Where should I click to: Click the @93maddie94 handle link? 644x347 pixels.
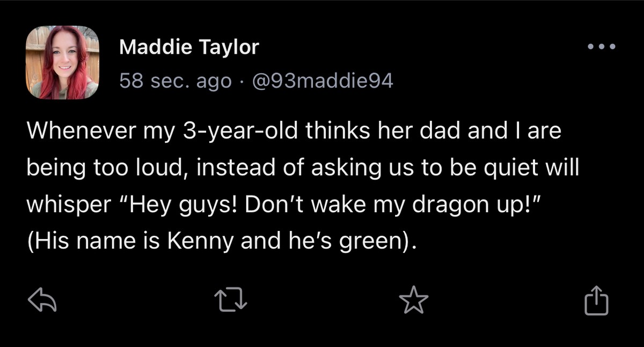(324, 81)
